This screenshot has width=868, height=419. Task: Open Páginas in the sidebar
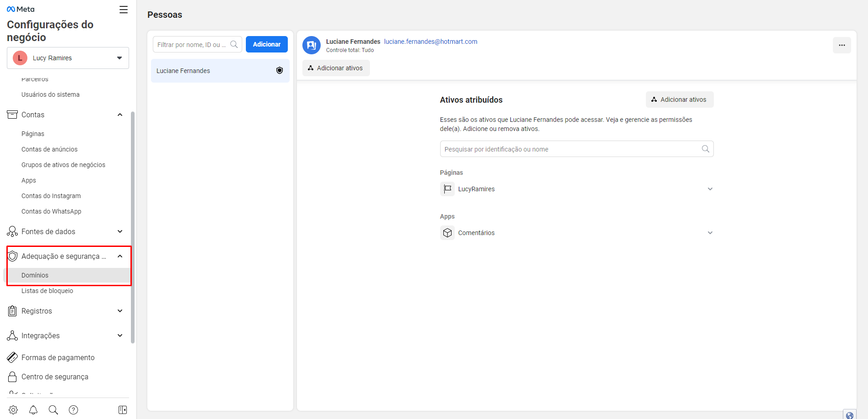33,134
